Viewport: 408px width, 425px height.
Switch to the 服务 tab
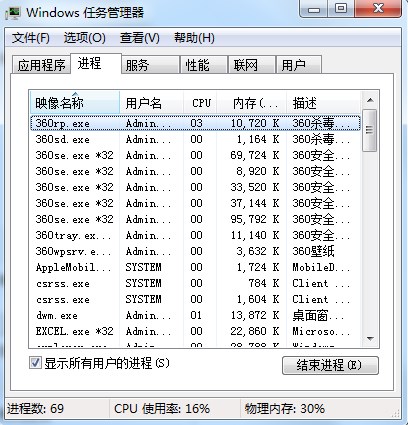(x=150, y=65)
